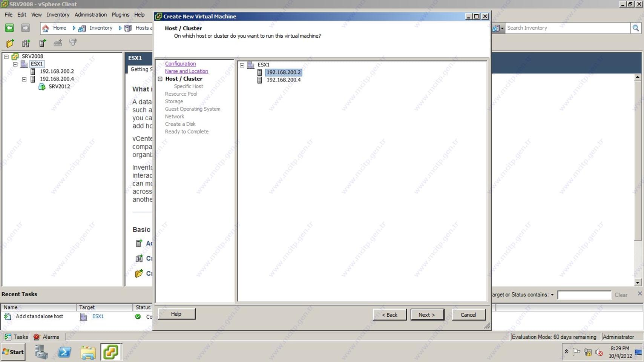
Task: Cancel the Create New Virtual Machine wizard
Action: (x=468, y=315)
